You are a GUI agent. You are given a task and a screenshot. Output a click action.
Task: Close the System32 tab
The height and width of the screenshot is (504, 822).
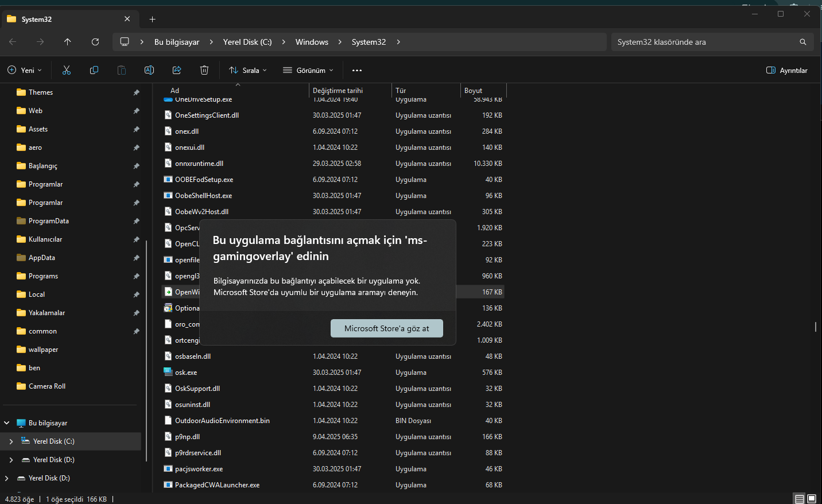[x=127, y=19]
